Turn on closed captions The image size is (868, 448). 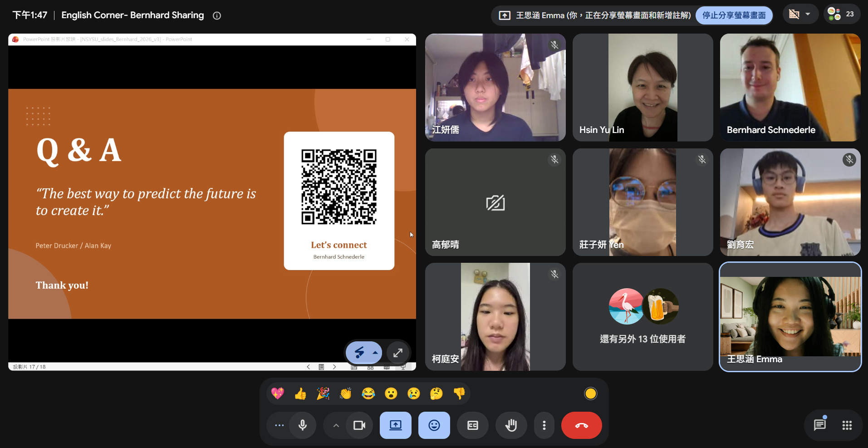(473, 425)
